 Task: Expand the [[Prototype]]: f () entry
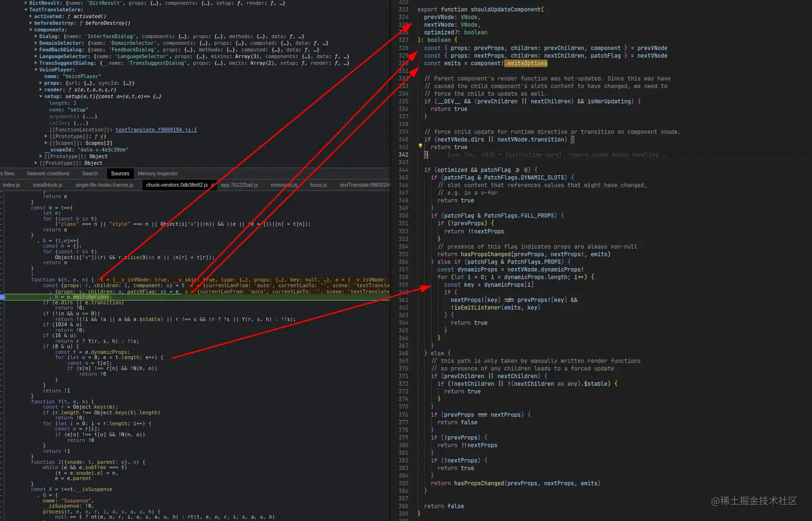46,136
